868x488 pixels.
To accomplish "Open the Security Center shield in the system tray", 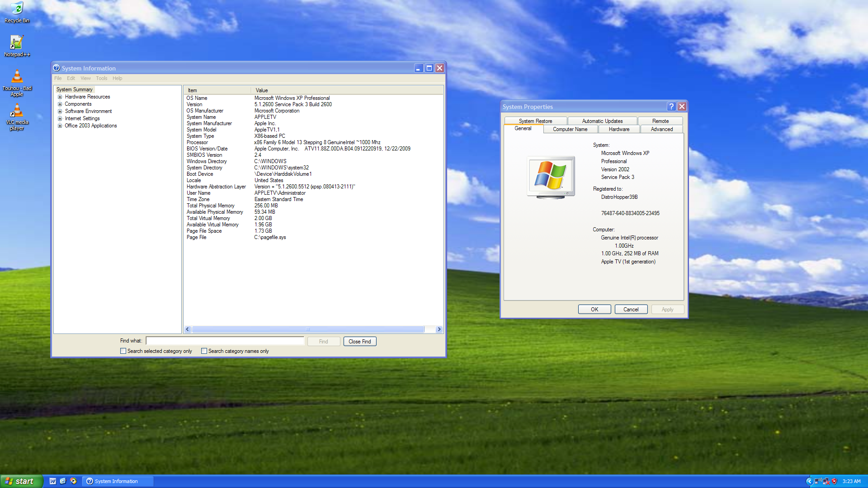I will tap(834, 481).
